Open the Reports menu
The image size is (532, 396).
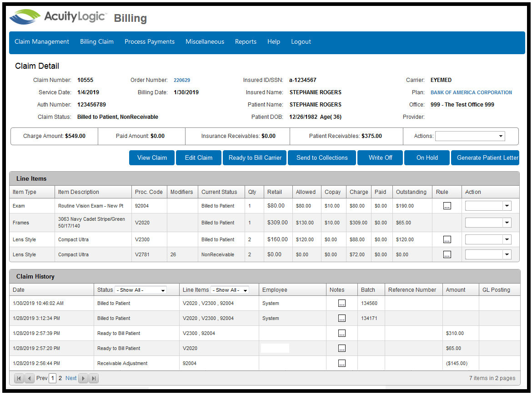(x=246, y=42)
